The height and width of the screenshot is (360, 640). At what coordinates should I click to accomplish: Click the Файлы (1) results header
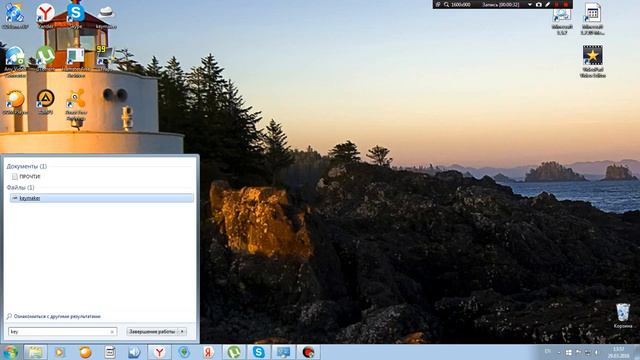[20, 187]
